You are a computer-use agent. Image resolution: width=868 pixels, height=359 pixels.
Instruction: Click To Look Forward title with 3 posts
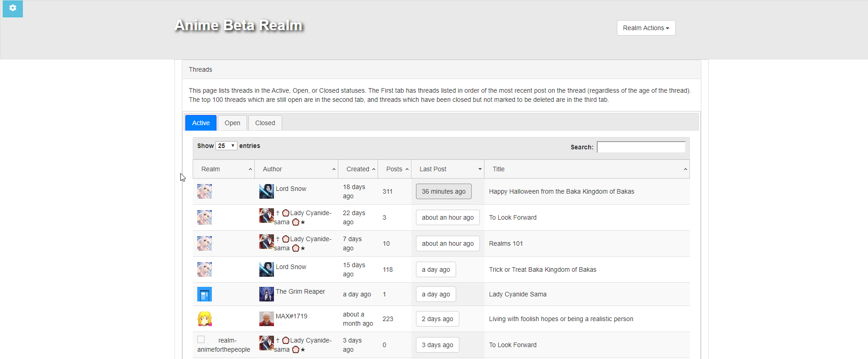pos(513,217)
